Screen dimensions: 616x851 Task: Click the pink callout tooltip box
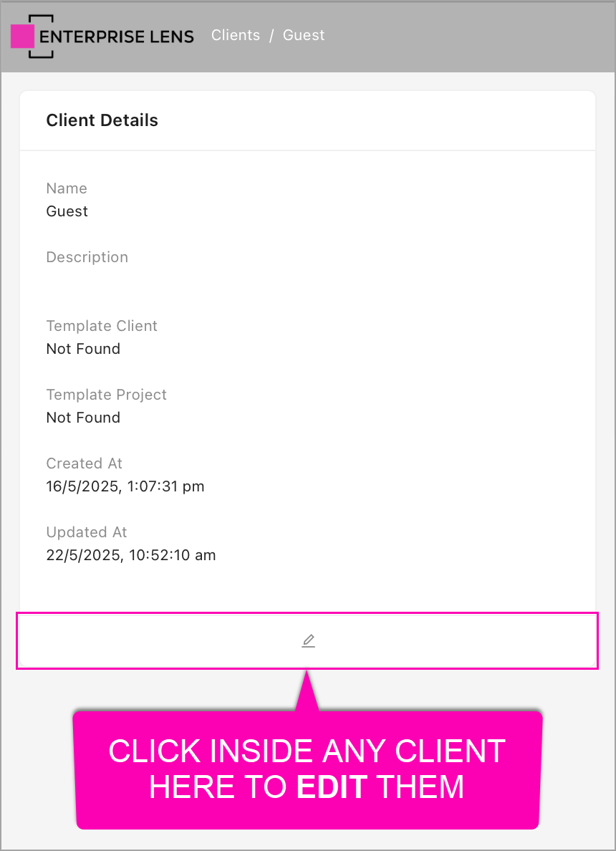point(307,769)
